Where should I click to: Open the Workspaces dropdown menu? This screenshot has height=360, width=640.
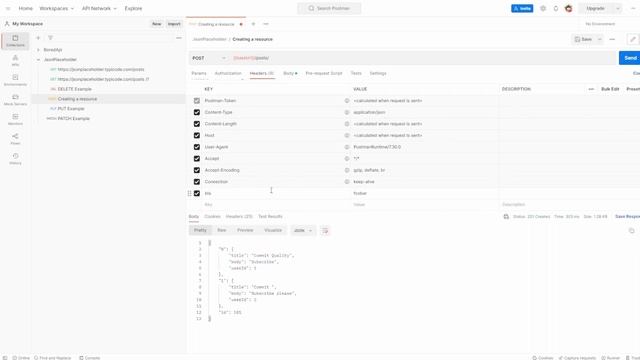point(56,8)
